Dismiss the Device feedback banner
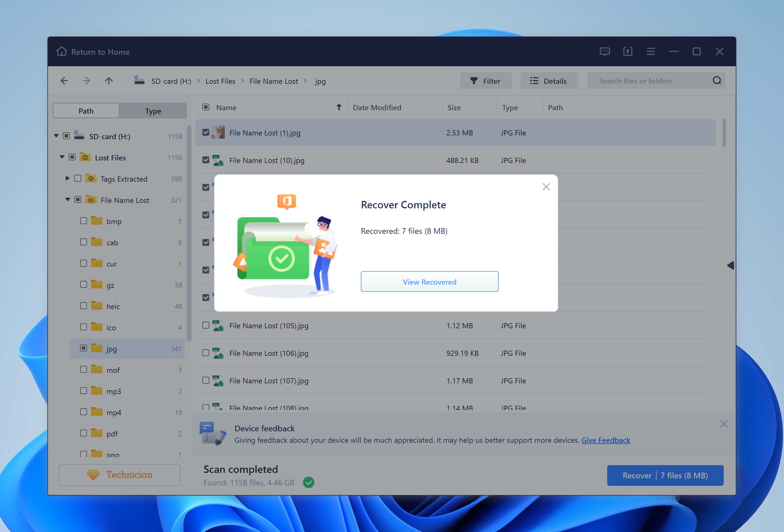Image resolution: width=784 pixels, height=532 pixels. click(724, 424)
